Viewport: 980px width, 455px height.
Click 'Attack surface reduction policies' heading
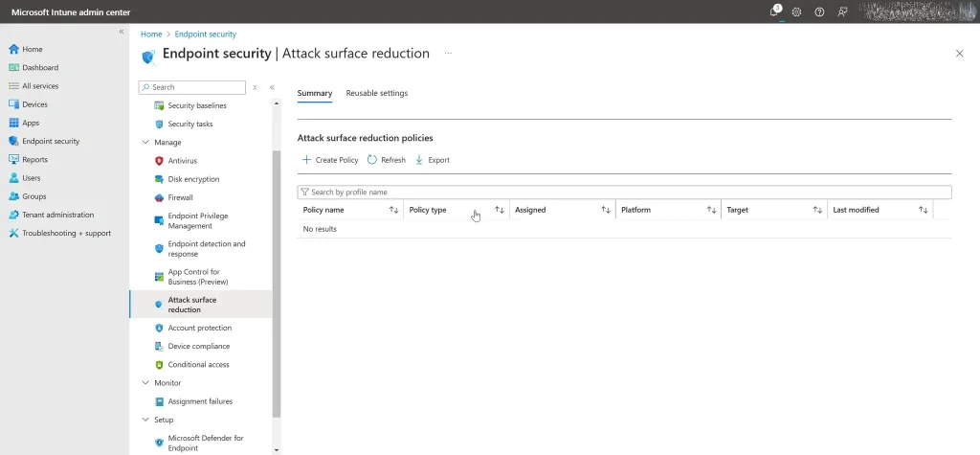click(365, 138)
